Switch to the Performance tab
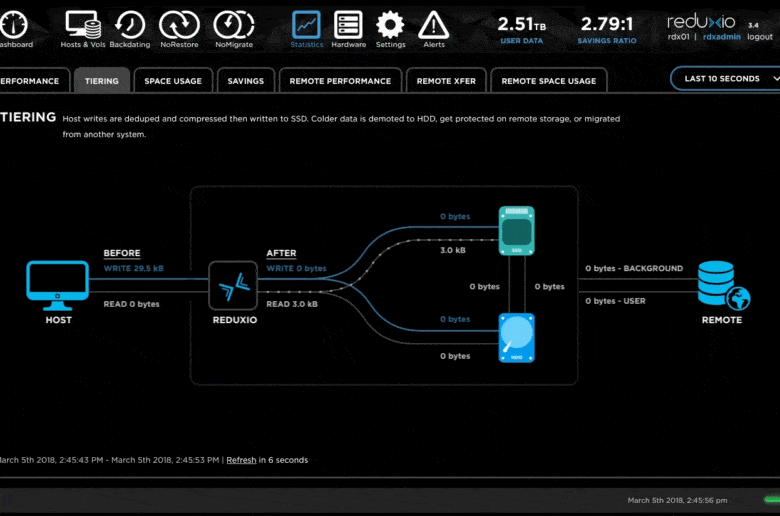The width and height of the screenshot is (780, 516). (34, 81)
